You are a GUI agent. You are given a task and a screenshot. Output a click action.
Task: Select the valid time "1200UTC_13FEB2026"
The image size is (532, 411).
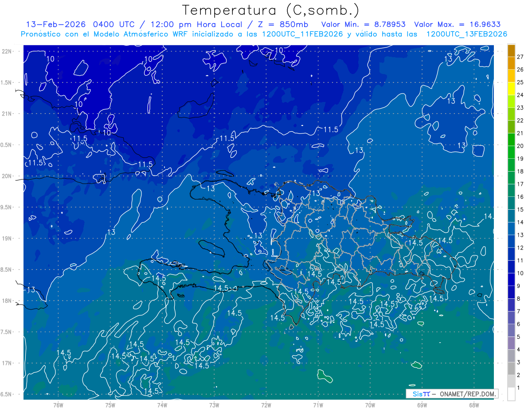(467, 34)
